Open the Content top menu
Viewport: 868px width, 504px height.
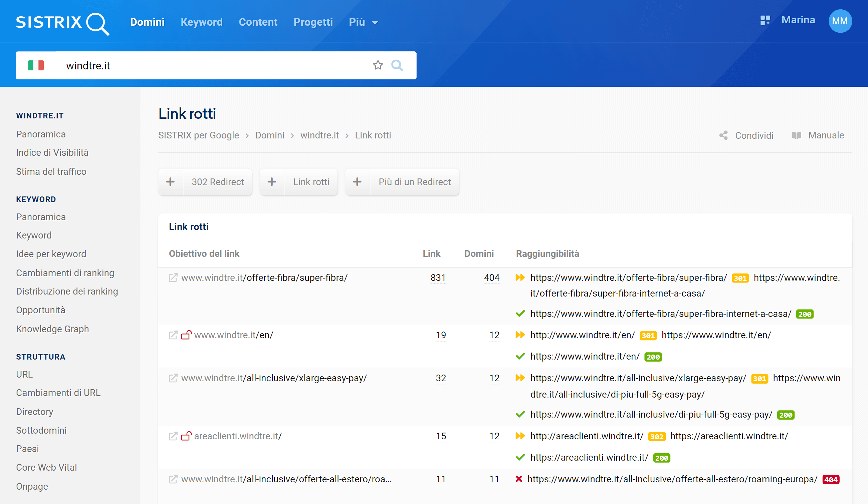pyautogui.click(x=258, y=22)
